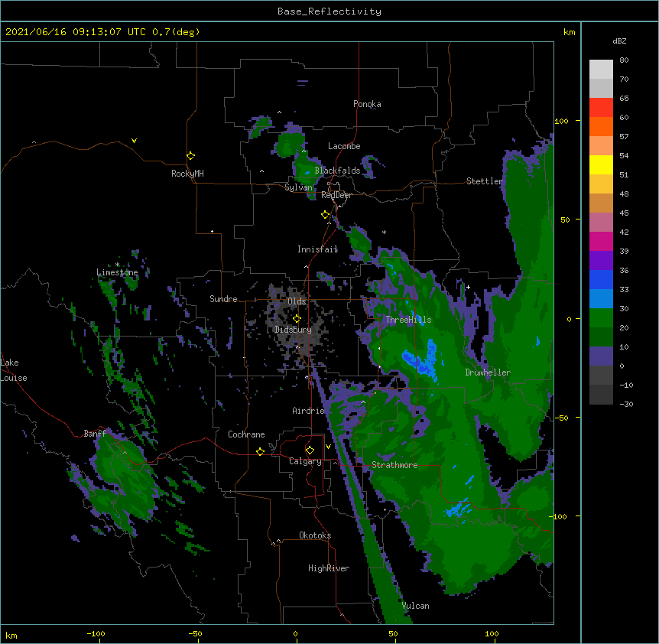
Task: Click the ThreeHills town label
Action: point(408,320)
